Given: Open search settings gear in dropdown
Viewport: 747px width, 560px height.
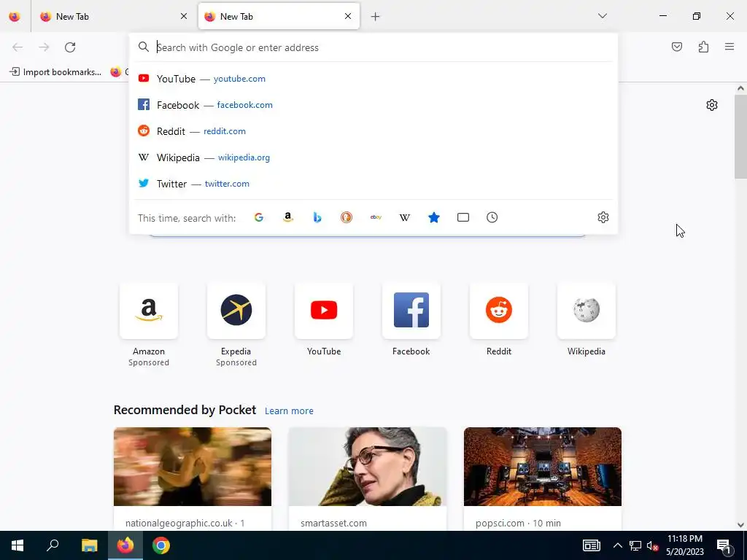Looking at the screenshot, I should click(603, 217).
